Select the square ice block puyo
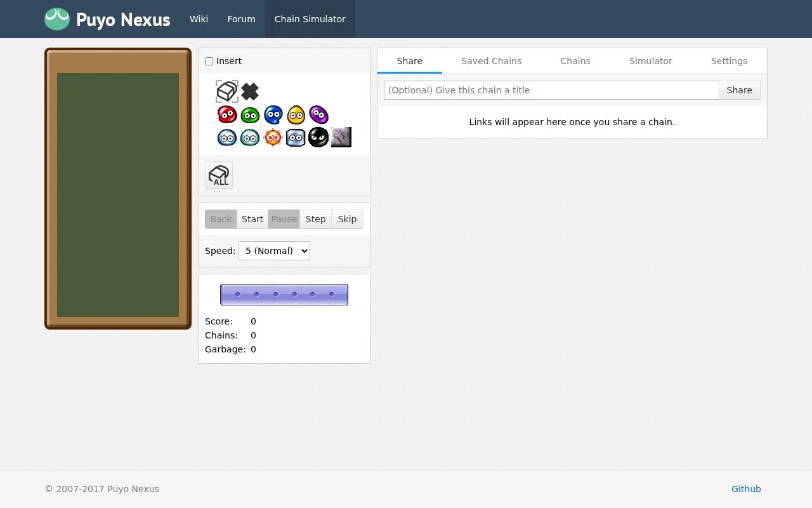The image size is (812, 508). tap(296, 137)
